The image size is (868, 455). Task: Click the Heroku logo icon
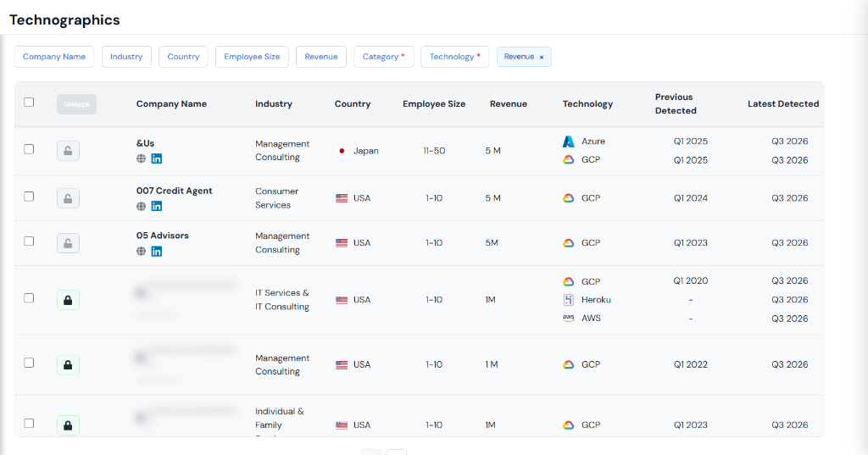569,300
